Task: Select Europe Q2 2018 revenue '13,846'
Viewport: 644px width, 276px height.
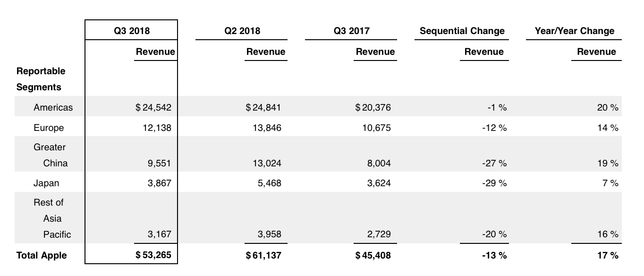Action: [266, 128]
